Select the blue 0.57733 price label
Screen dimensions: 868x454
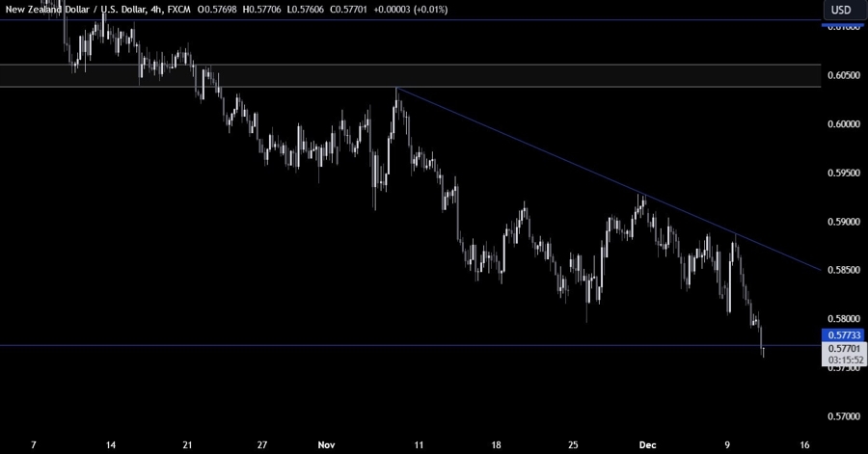point(842,334)
